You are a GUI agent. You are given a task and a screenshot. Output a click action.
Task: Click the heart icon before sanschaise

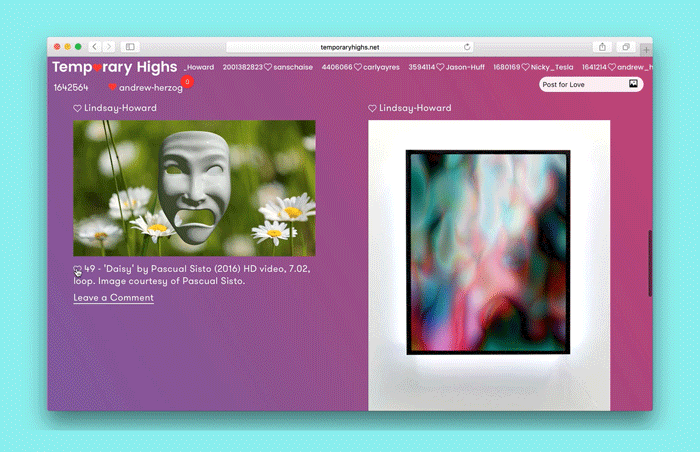268,67
